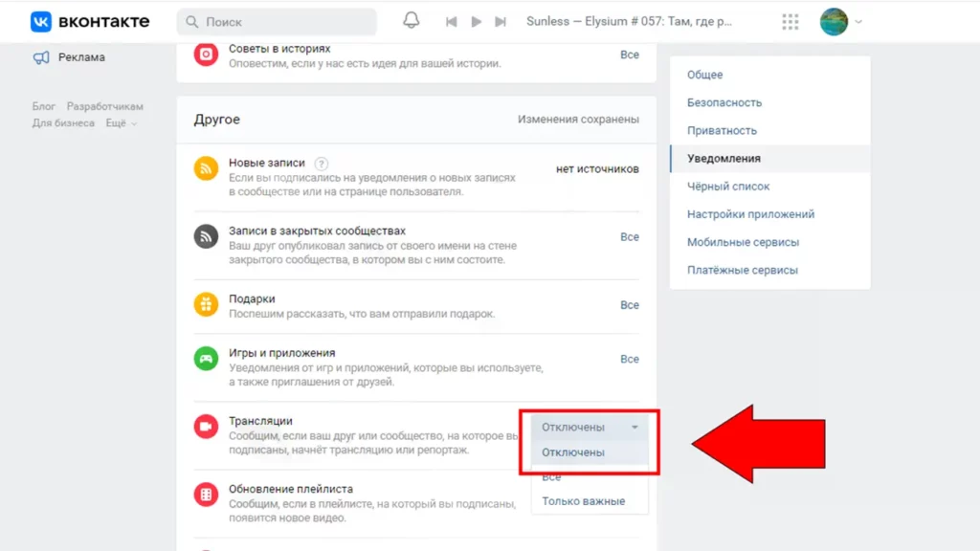Switch to the Безопасность settings tab
Screen dimensions: 980x551
click(x=724, y=102)
